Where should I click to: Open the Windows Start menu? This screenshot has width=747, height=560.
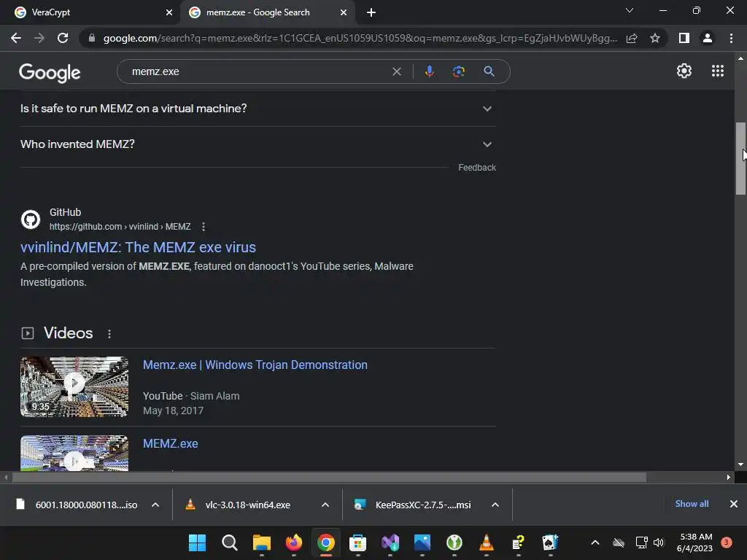(x=197, y=542)
